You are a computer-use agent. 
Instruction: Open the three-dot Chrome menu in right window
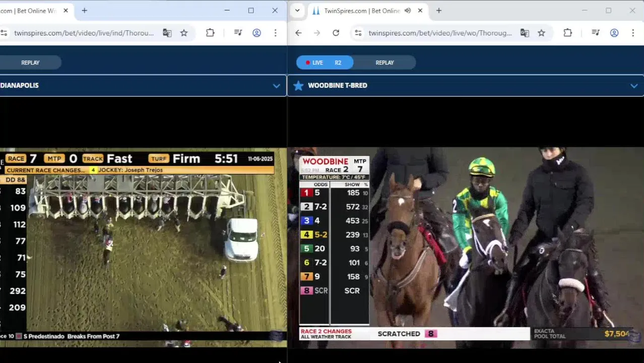[633, 33]
